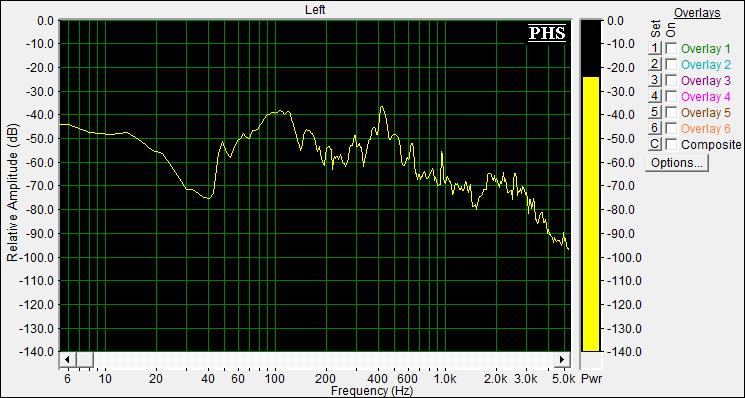Image resolution: width=745 pixels, height=398 pixels.
Task: Click the horizontal scrollbar thumb
Action: pyautogui.click(x=85, y=360)
